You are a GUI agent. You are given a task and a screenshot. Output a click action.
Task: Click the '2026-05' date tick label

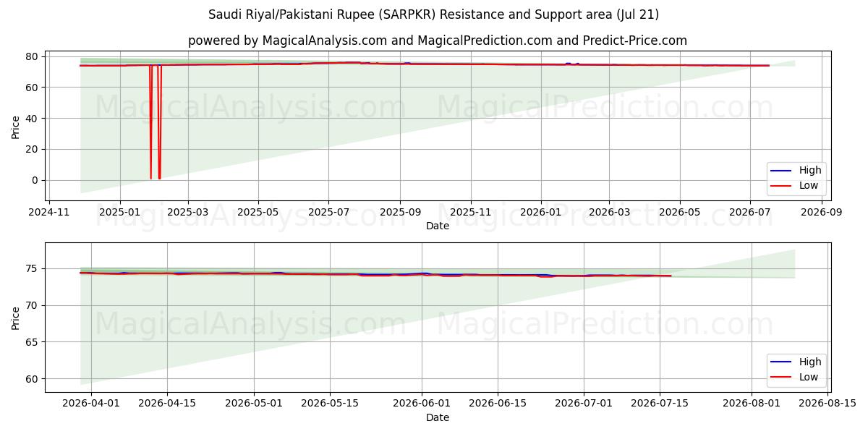pyautogui.click(x=680, y=212)
